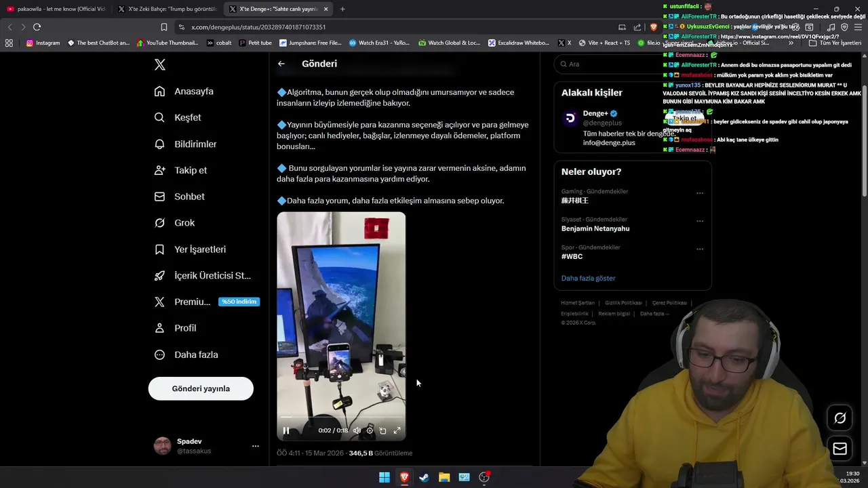Open Windows Start menu
Image resolution: width=868 pixels, height=488 pixels.
tap(384, 477)
